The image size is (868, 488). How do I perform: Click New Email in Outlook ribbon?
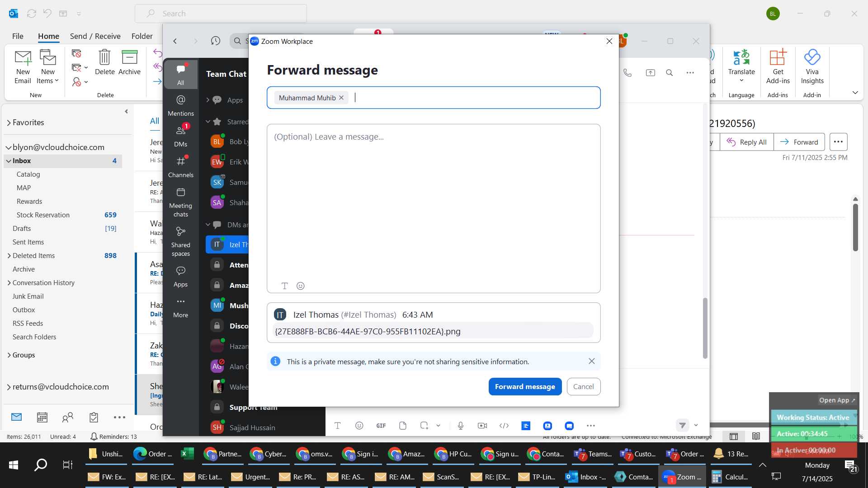tap(23, 67)
